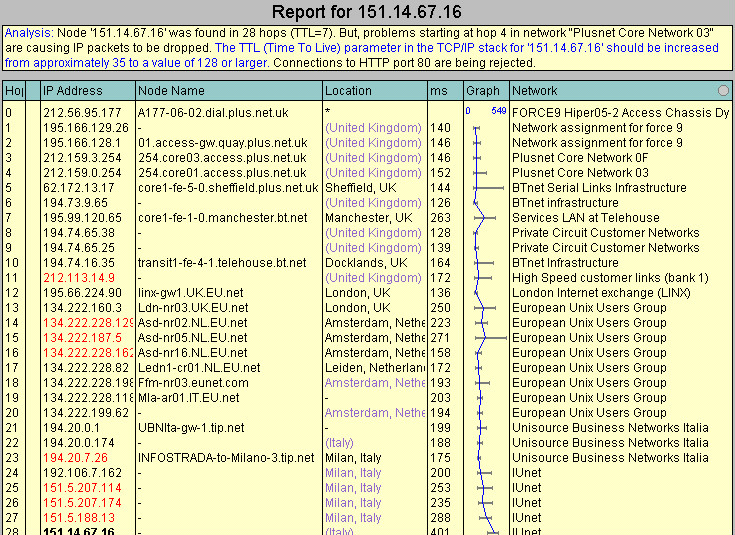Sort by the IP Address column header
Viewport: 735px width, 535px height.
[x=89, y=90]
